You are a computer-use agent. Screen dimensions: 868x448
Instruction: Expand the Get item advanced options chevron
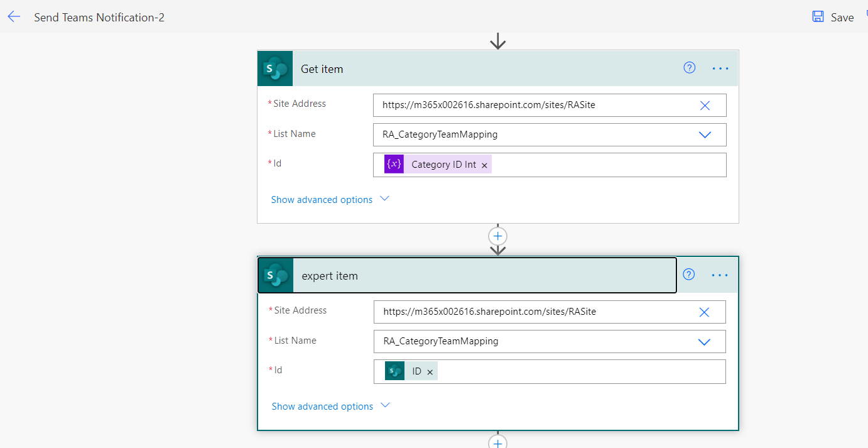[x=385, y=199]
